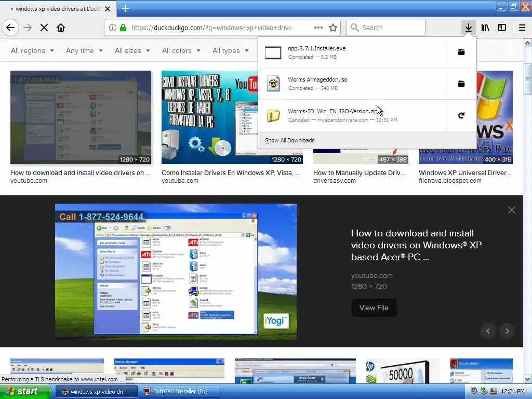The height and width of the screenshot is (399, 532).
Task: Click the Worms Armageddon.iso file icon
Action: [x=273, y=84]
